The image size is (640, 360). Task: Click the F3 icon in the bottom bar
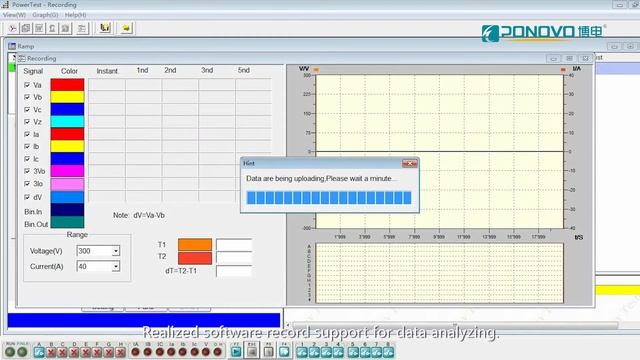click(x=269, y=351)
